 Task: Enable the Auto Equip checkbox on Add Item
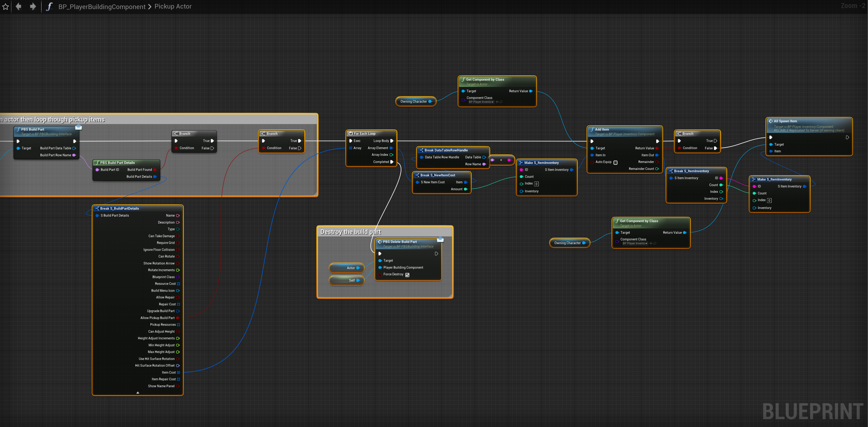pos(615,162)
